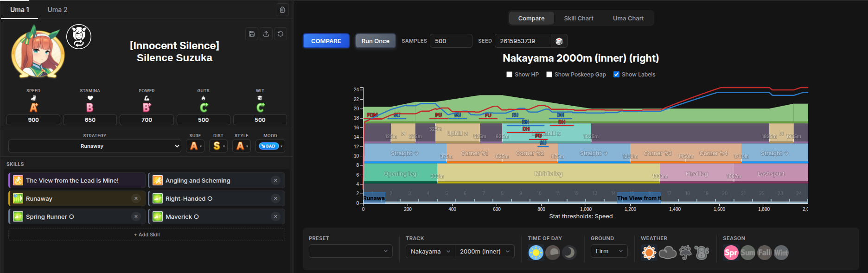Screen dimensions: 868x273
Task: Remove the Spring Runner skill
Action: tap(136, 216)
